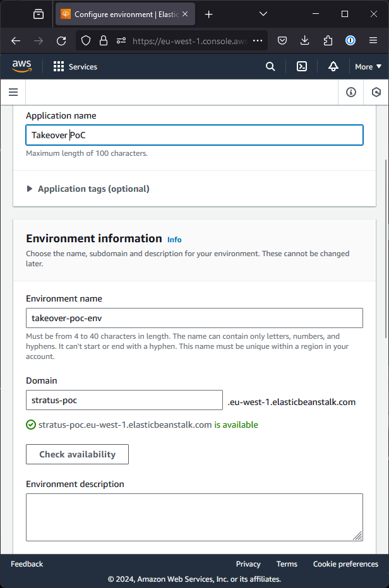
Task: Maximize the browser window
Action: [345, 14]
